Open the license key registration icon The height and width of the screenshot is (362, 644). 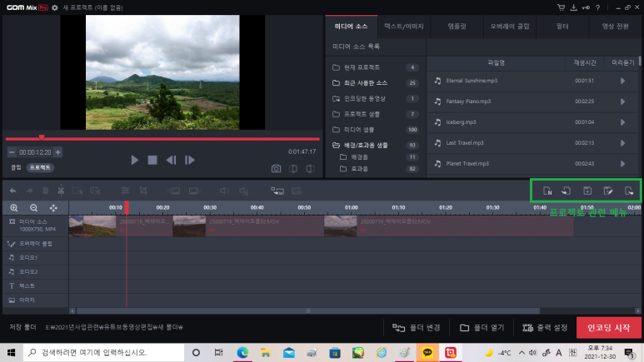(586, 7)
